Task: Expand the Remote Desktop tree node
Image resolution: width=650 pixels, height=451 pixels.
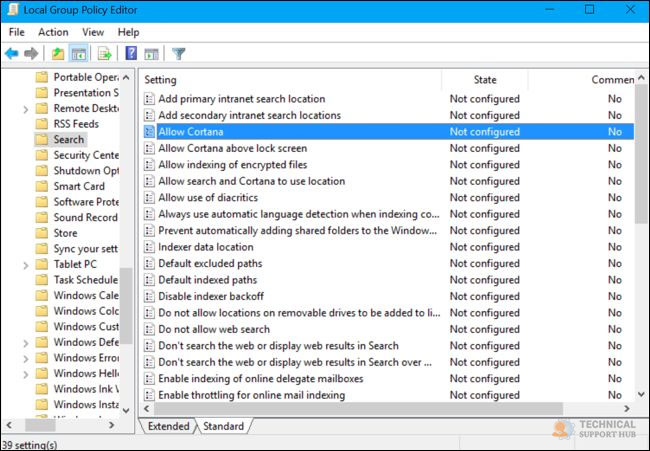Action: coord(26,109)
